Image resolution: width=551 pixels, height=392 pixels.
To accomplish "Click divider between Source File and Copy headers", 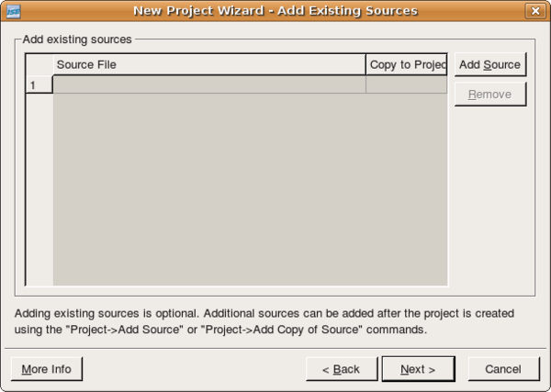I will tap(365, 64).
